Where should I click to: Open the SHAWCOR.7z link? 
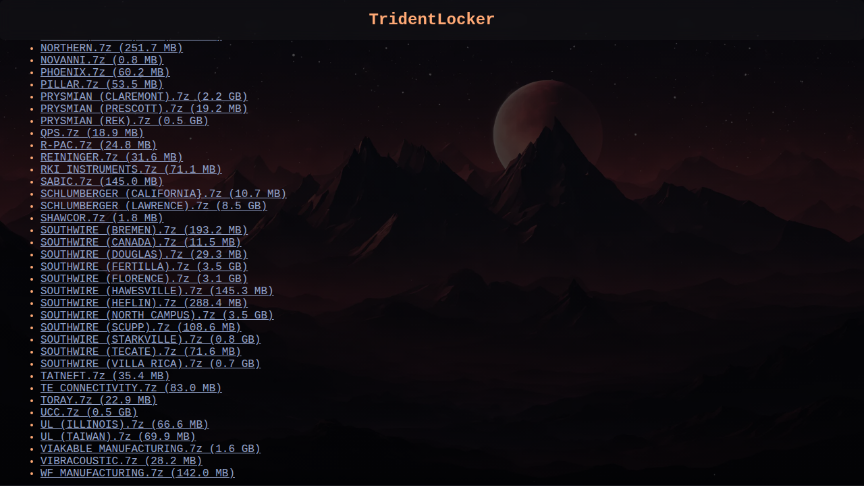(102, 219)
